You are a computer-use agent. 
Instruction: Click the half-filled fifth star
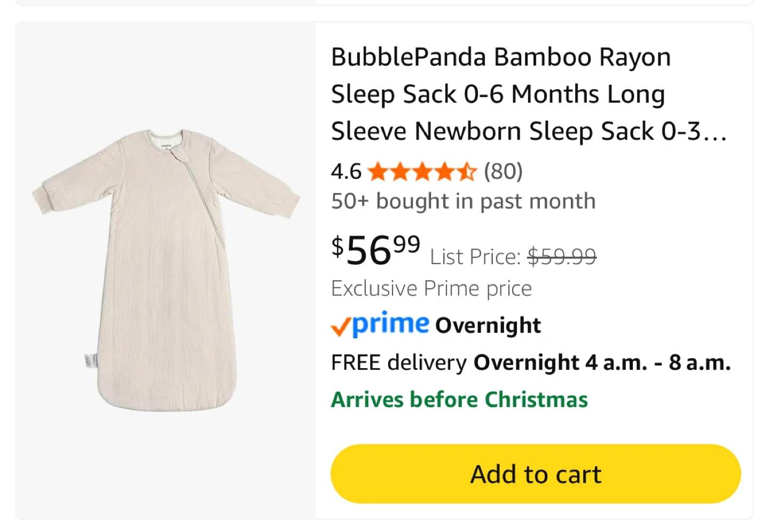coord(467,172)
